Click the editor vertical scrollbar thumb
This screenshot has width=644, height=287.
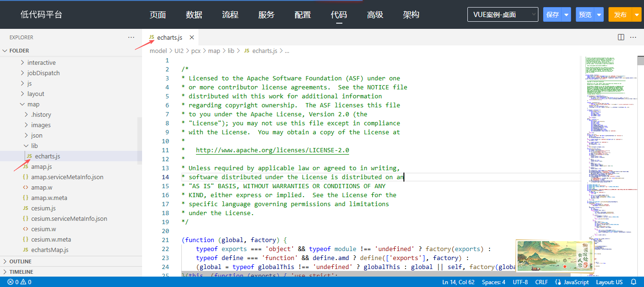(640, 61)
